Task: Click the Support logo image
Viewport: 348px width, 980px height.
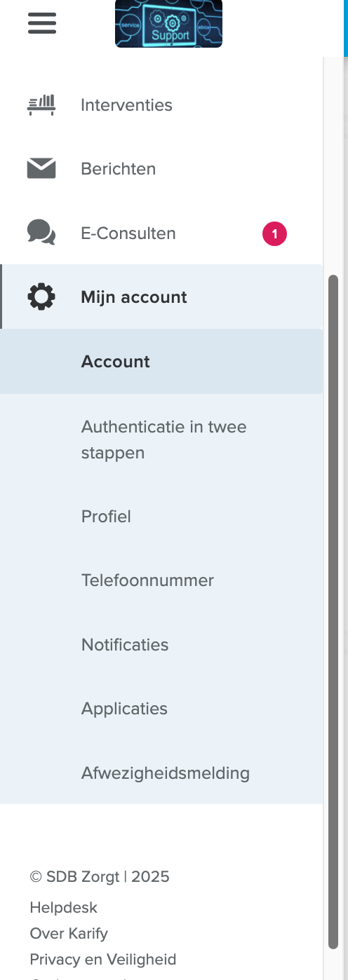Action: (168, 24)
